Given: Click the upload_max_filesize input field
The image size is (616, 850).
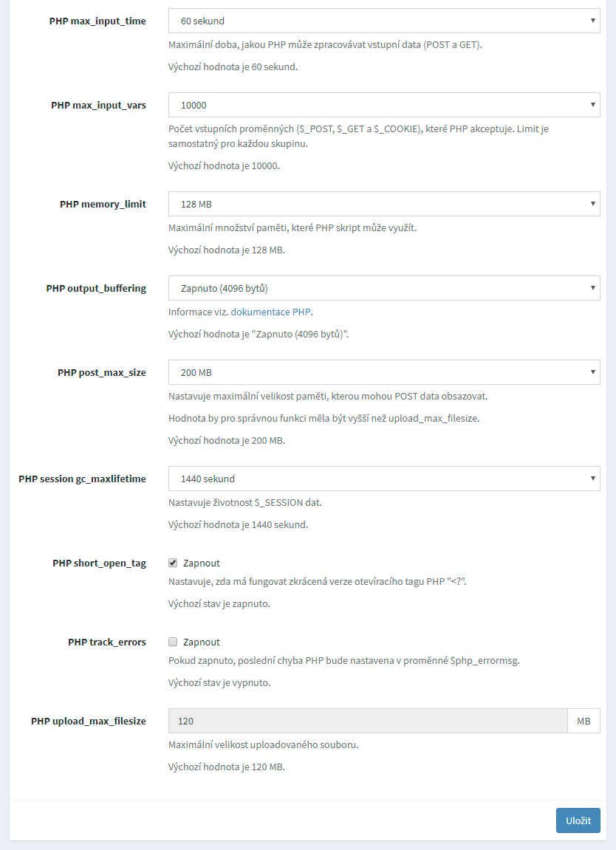Looking at the screenshot, I should [368, 721].
